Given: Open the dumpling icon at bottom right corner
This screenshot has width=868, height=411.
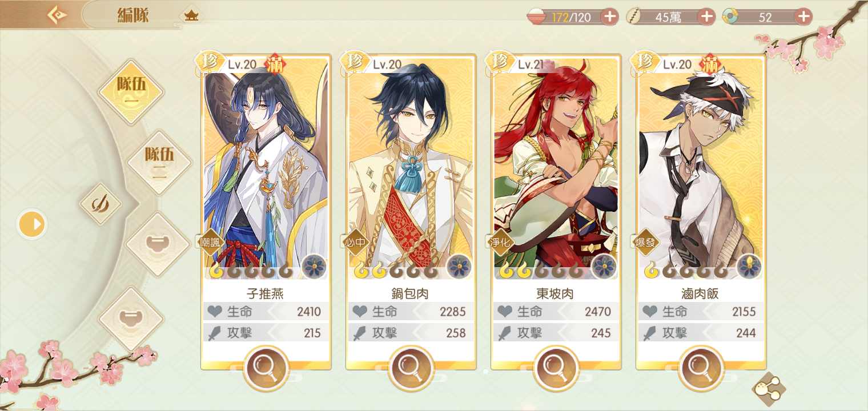Looking at the screenshot, I should (769, 389).
